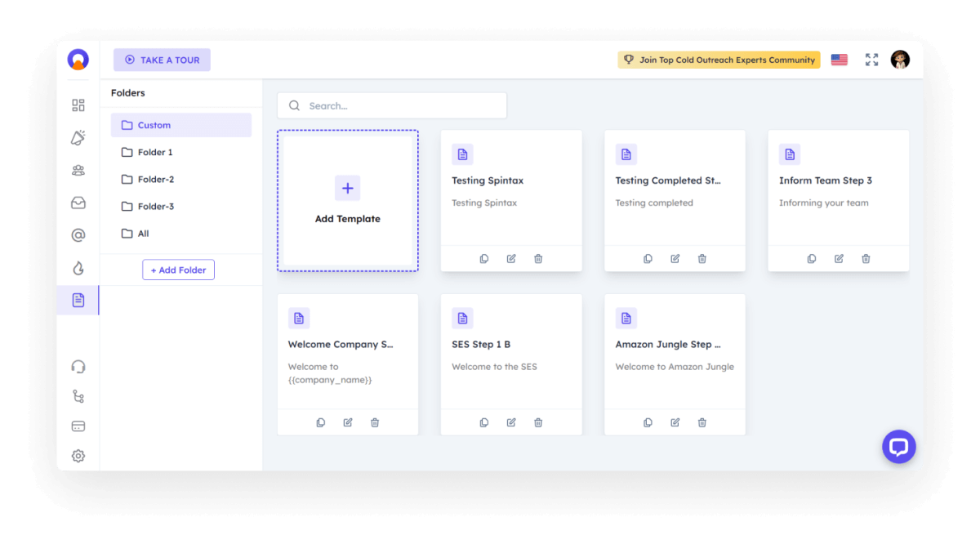Click the + Add Folder button
Viewport: 980px width, 544px height.
178,270
